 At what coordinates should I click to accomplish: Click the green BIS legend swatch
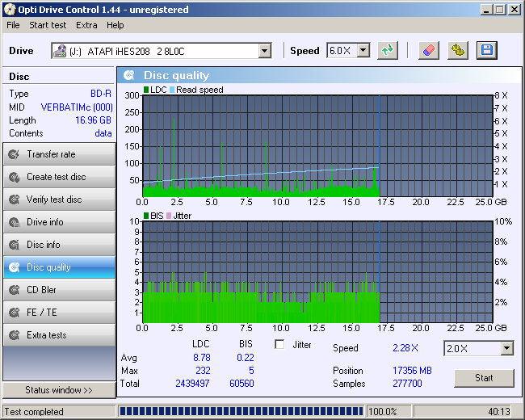tap(146, 216)
